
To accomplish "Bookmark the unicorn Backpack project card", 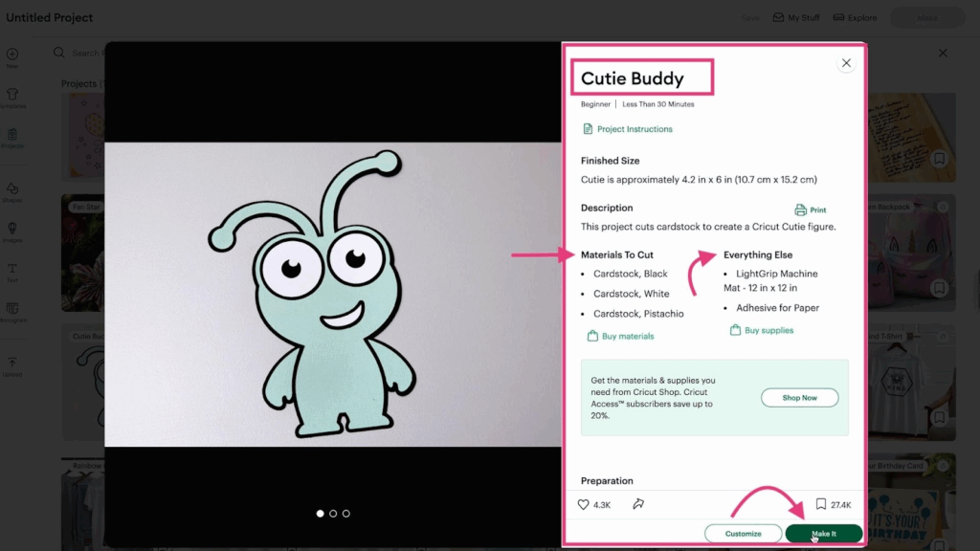I will click(x=940, y=288).
